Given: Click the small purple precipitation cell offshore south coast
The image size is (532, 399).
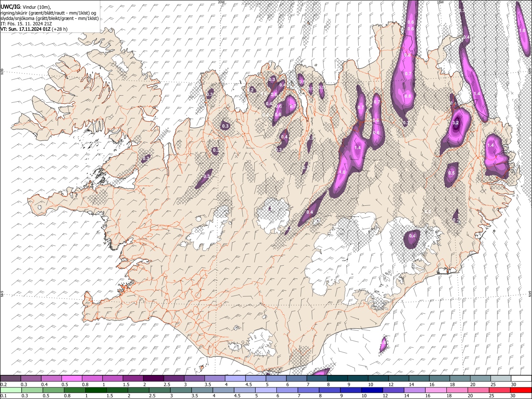Looking at the screenshot, I should 383,345.
